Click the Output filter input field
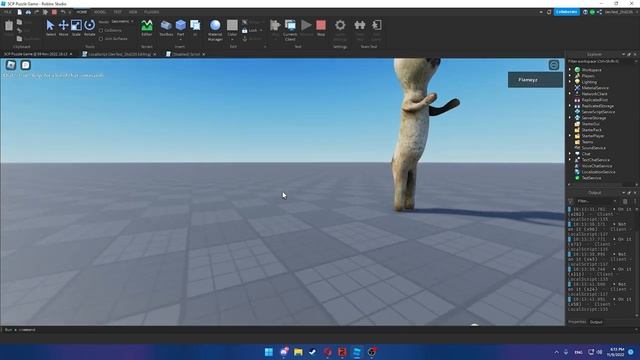The height and width of the screenshot is (360, 640). 596,201
